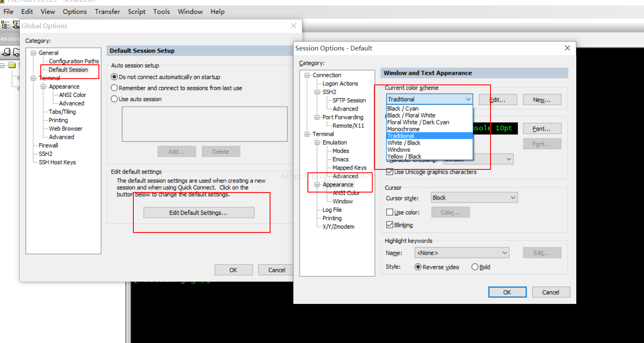The height and width of the screenshot is (343, 644).
Task: Click Cancel in Session Options dialog
Action: point(551,292)
